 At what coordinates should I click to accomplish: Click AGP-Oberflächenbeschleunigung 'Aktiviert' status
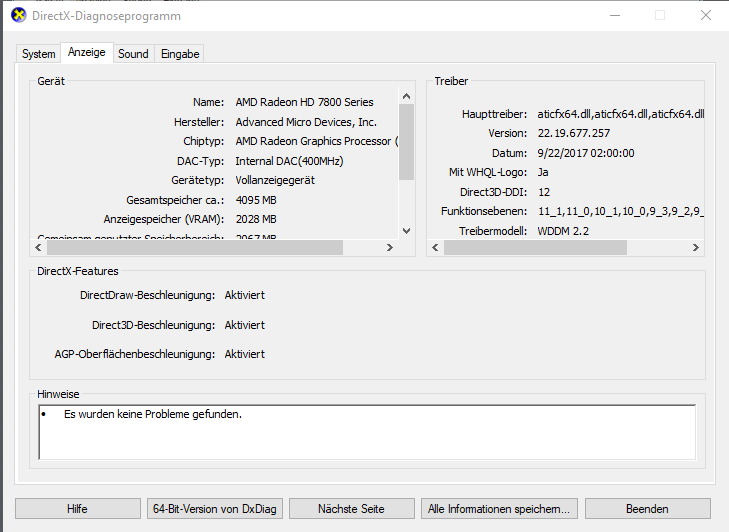tap(245, 354)
